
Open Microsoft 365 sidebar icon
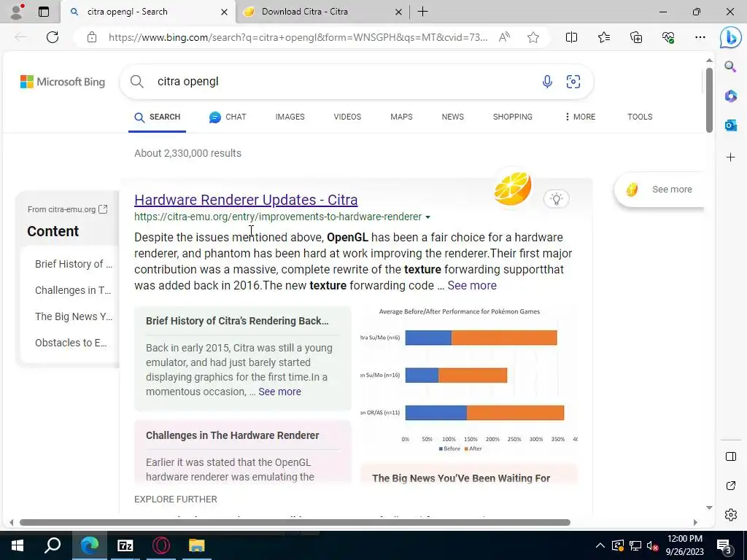[x=730, y=96]
